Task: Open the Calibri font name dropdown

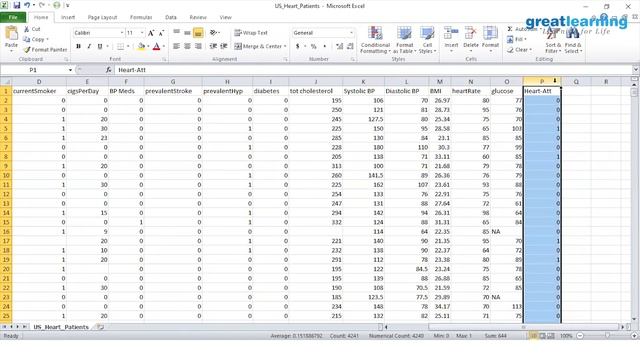Action: 122,33
